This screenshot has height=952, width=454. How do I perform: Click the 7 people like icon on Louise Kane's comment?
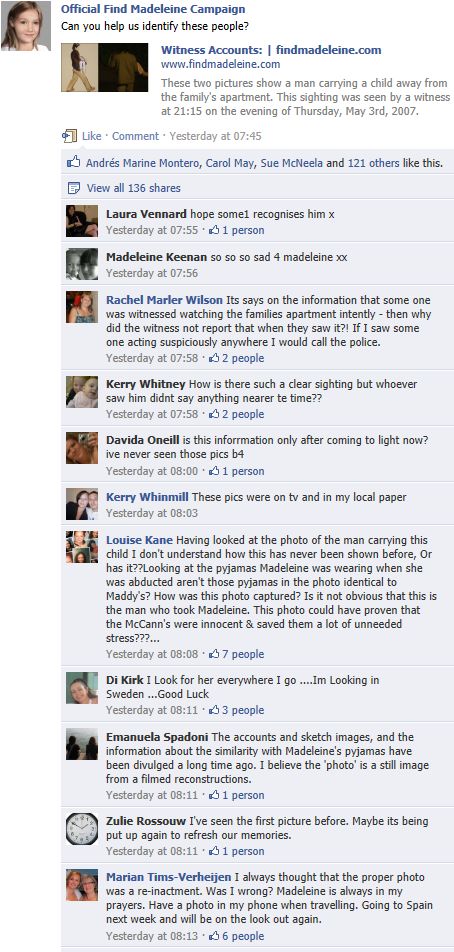214,654
